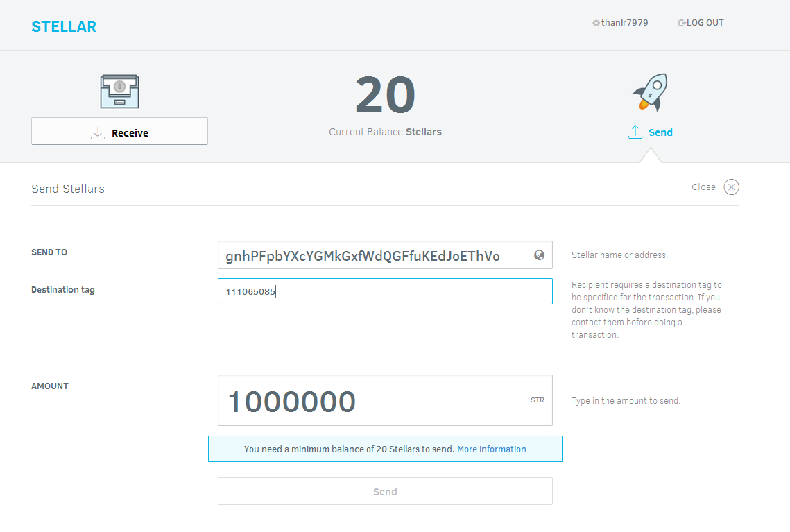
Task: Click the Send Stellars heading
Action: tap(68, 189)
